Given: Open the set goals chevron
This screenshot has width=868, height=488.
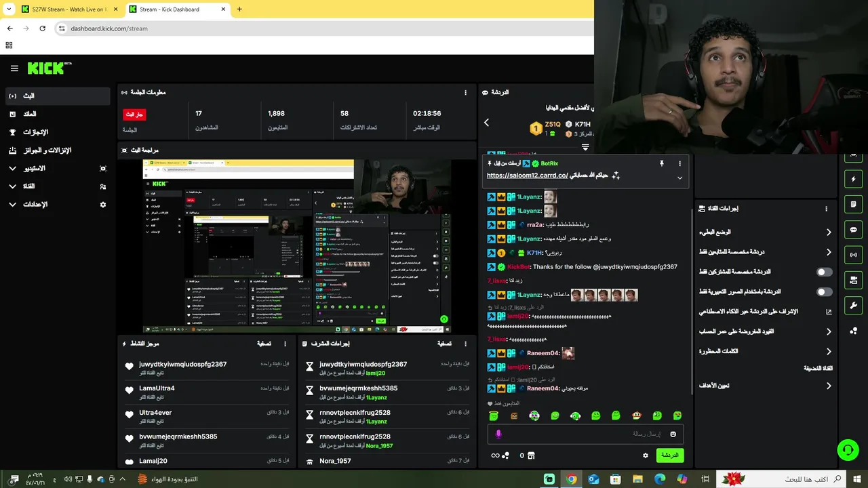Looking at the screenshot, I should pos(828,386).
